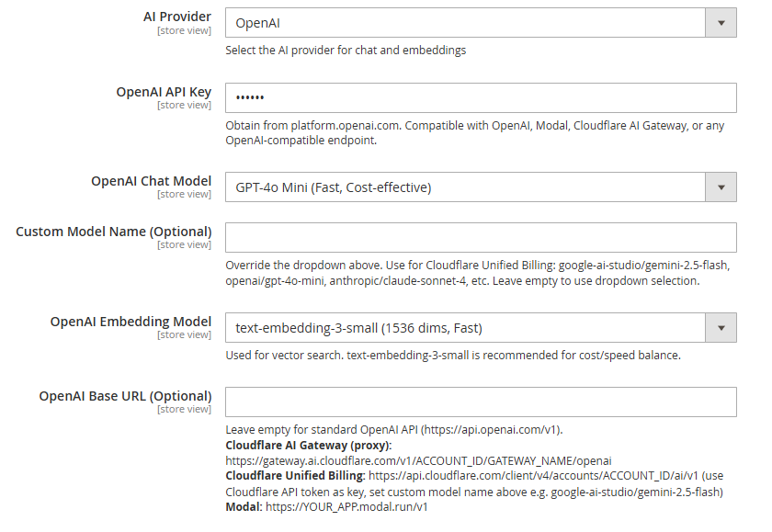The image size is (772, 532).
Task: Click the OpenAI Chat Model label
Action: [151, 181]
